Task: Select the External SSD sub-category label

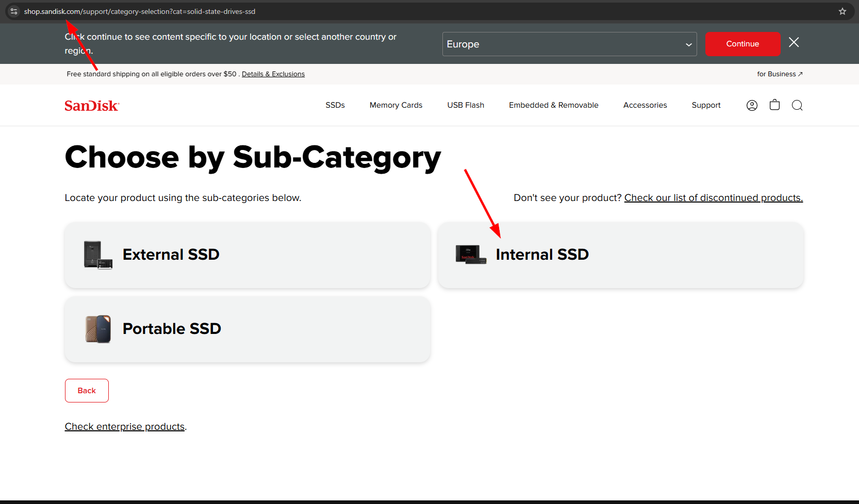Action: coord(171,255)
